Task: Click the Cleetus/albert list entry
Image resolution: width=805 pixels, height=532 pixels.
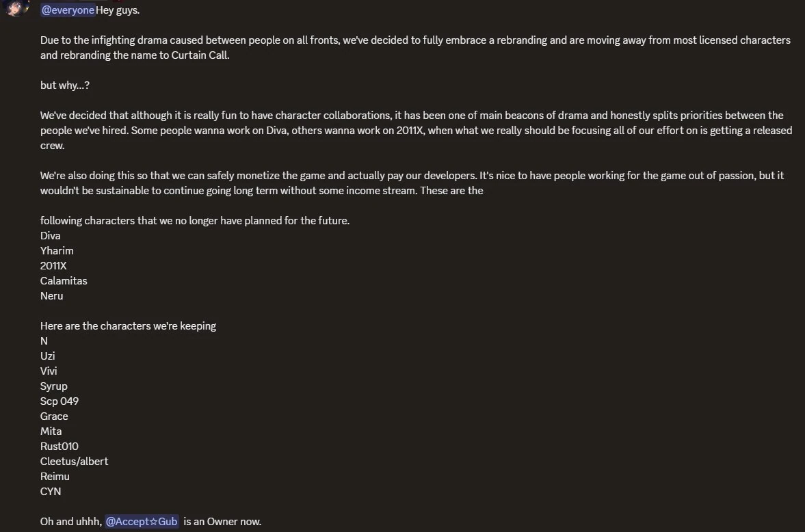Action: tap(74, 462)
